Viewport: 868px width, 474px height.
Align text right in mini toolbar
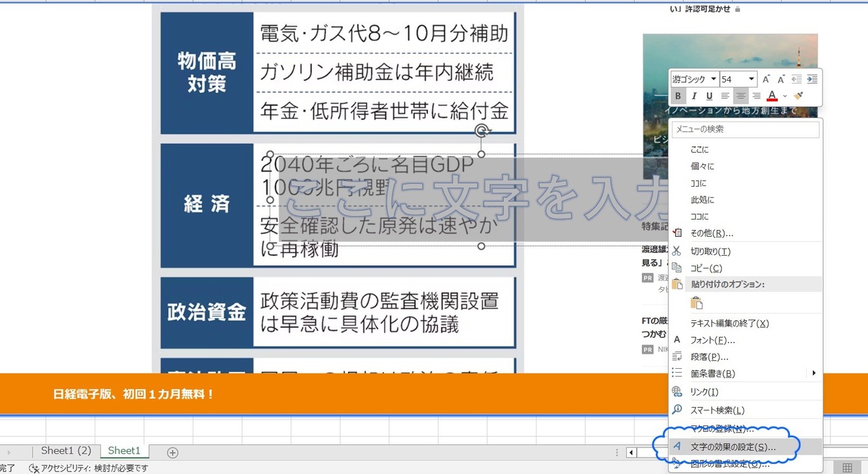[x=757, y=96]
